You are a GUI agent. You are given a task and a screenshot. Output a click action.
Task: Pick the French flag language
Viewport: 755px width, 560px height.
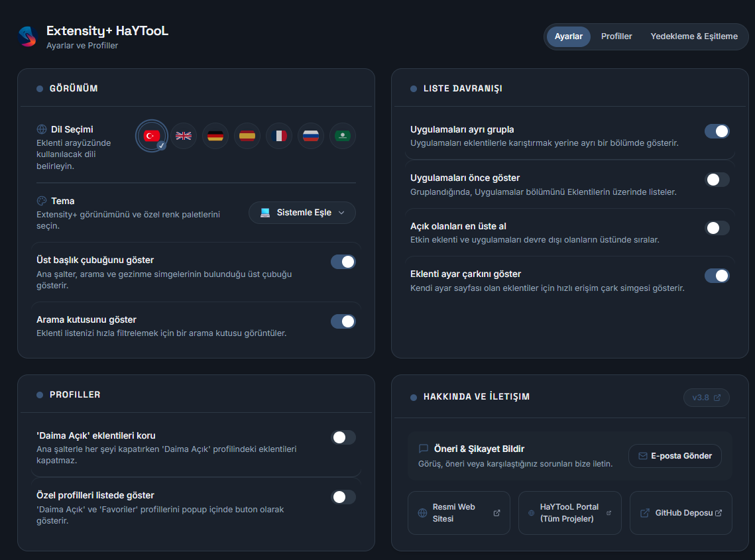click(x=279, y=136)
